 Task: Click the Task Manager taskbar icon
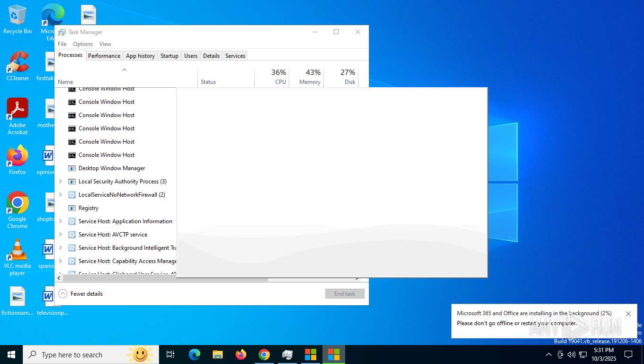coord(287,355)
